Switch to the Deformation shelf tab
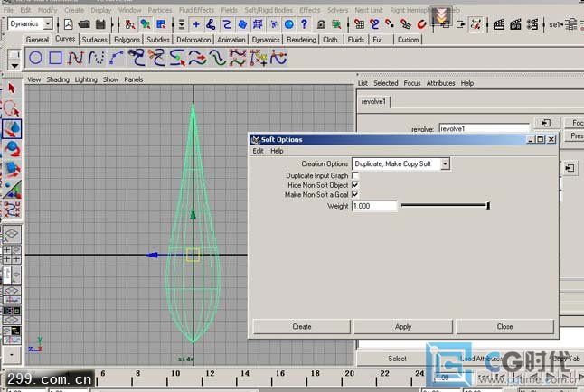584x392 pixels. (x=193, y=40)
